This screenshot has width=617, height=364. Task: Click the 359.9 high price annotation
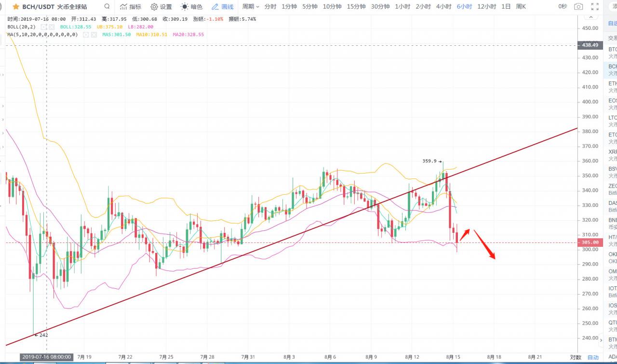(429, 161)
